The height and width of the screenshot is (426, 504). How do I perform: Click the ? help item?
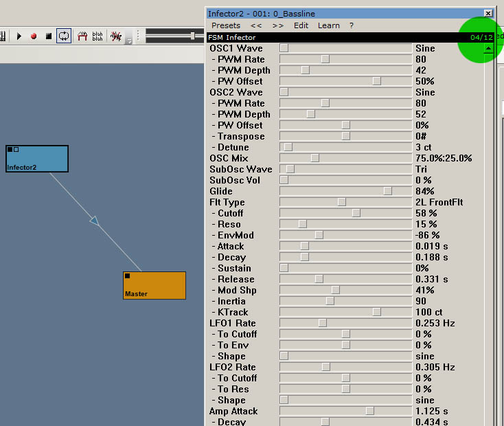tap(352, 25)
